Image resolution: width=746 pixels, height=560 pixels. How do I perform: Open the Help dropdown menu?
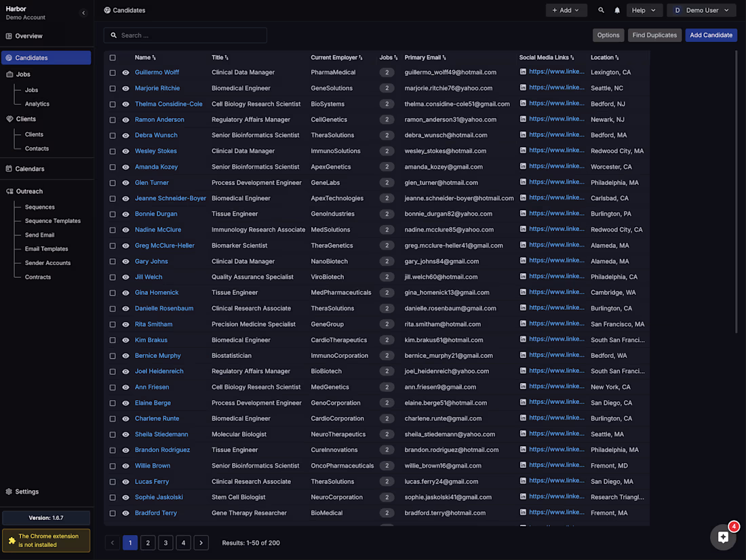point(644,10)
